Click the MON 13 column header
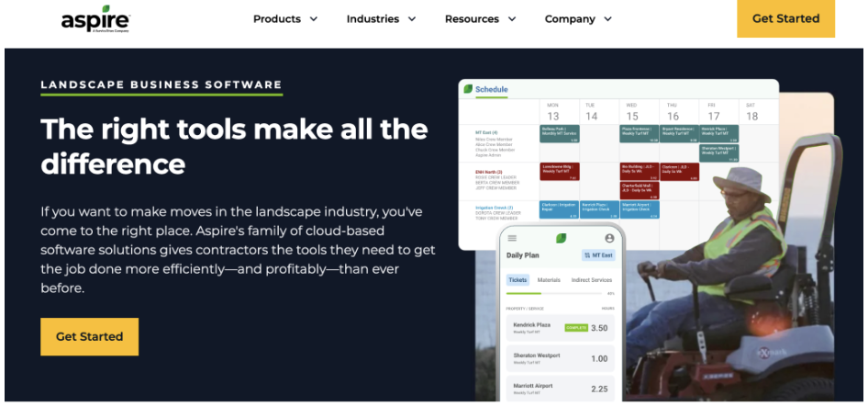 click(x=553, y=112)
